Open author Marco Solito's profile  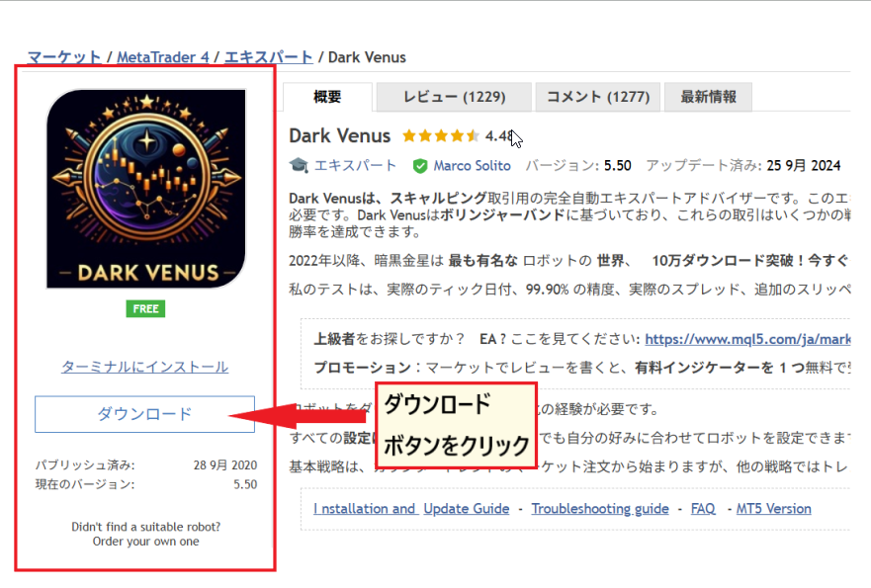(x=472, y=165)
